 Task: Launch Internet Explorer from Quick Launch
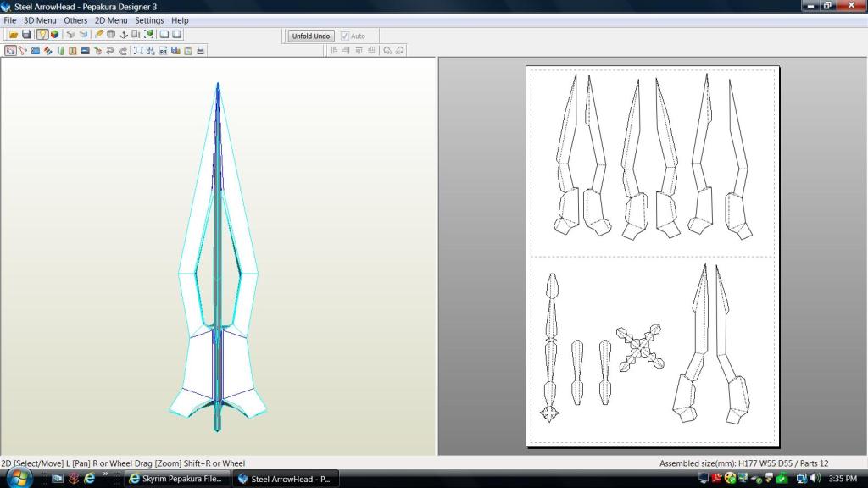point(89,479)
